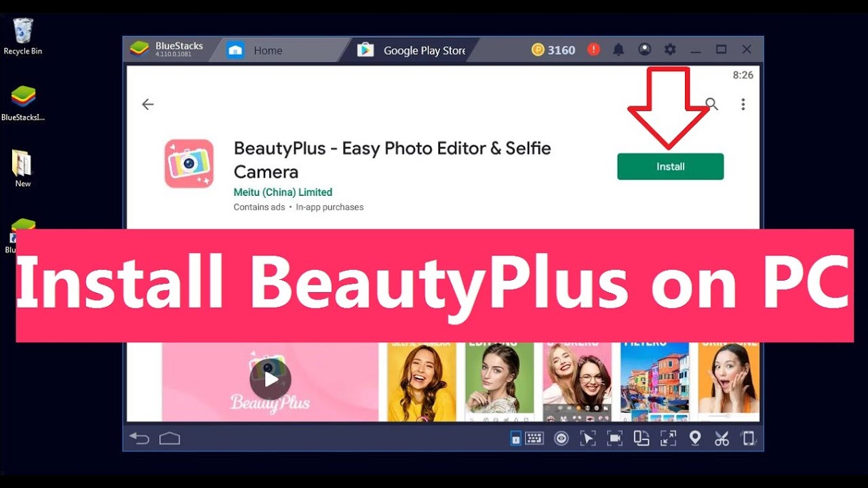Click the green Install button

670,167
